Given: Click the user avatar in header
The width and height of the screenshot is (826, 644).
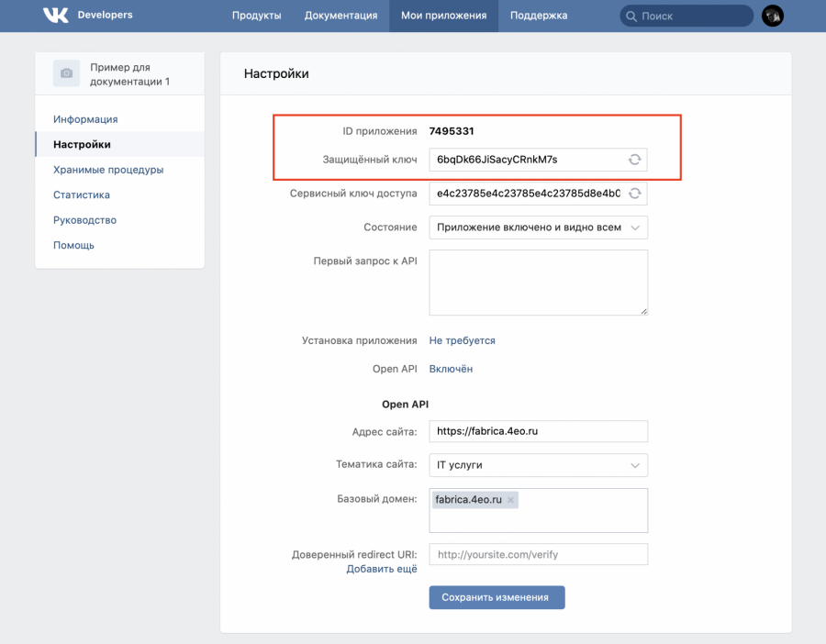Looking at the screenshot, I should click(x=773, y=16).
